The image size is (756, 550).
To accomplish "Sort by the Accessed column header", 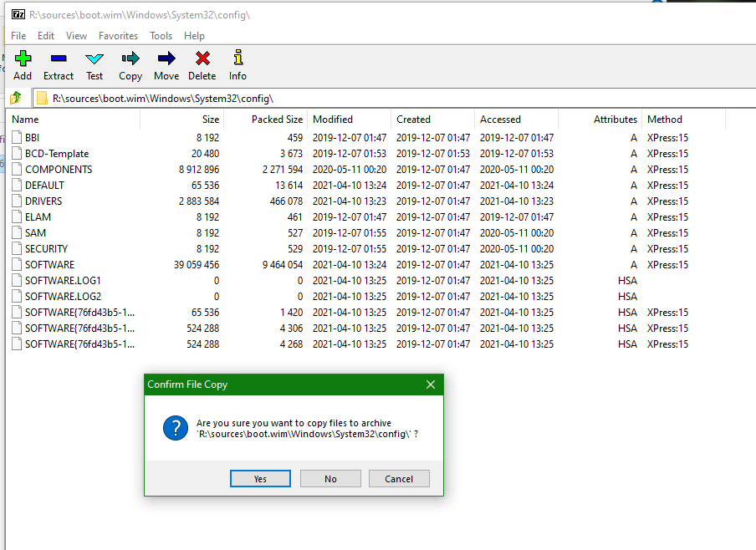I will point(516,119).
